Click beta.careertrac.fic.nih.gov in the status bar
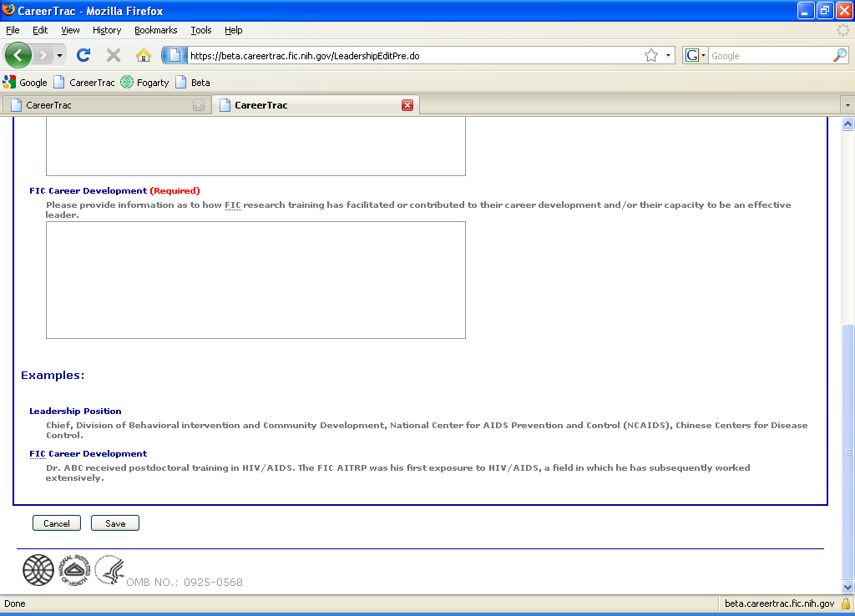 (779, 603)
